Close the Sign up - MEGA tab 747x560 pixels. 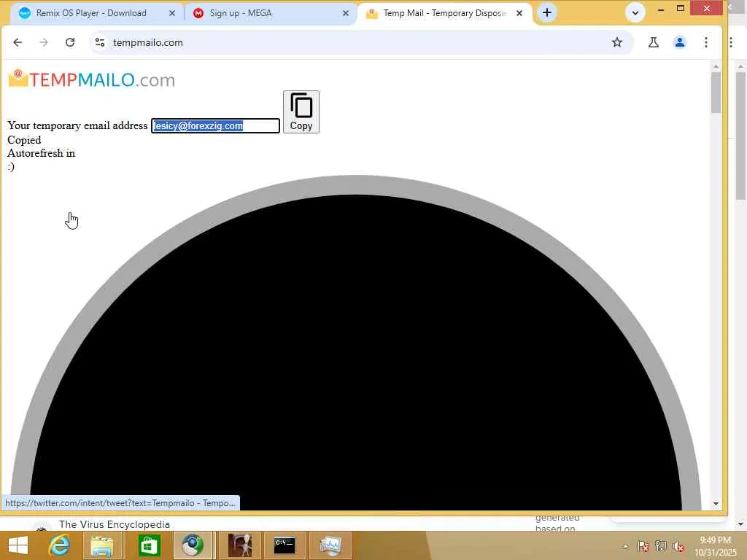(345, 13)
